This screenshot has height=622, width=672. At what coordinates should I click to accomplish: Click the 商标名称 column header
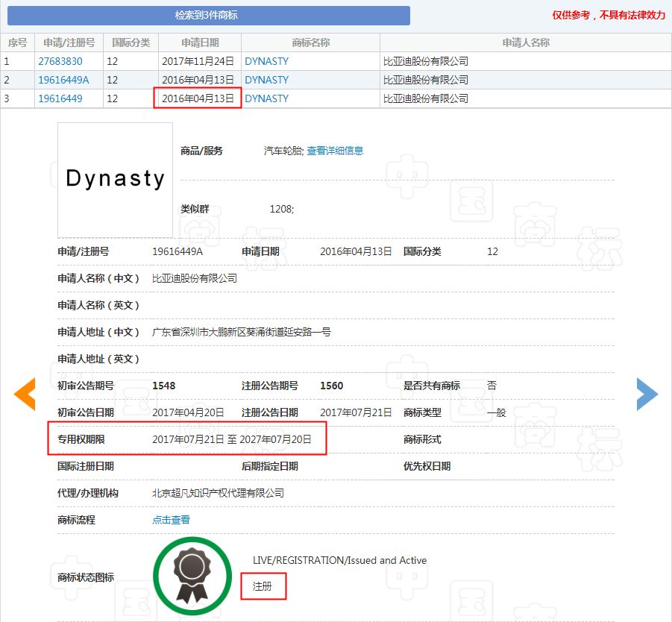[x=311, y=43]
